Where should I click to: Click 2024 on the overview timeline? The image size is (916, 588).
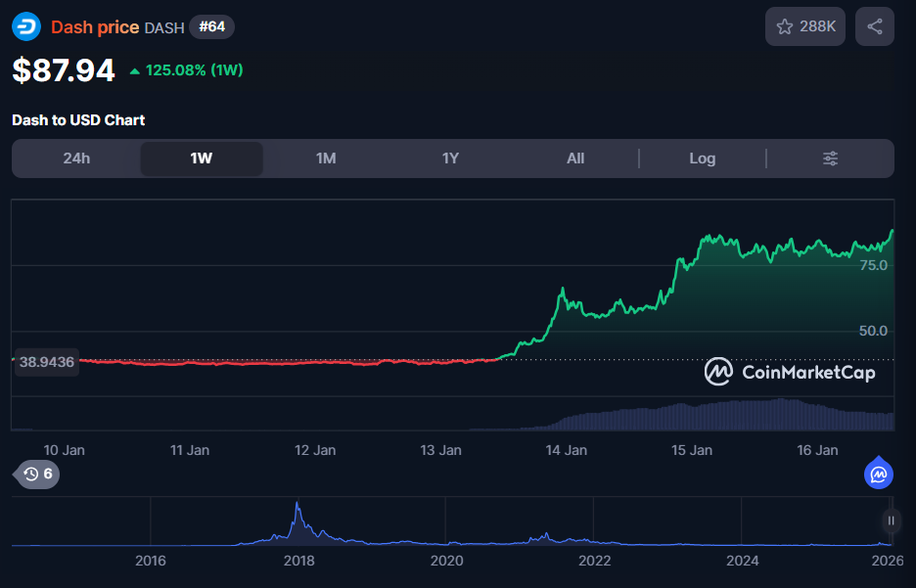[743, 561]
